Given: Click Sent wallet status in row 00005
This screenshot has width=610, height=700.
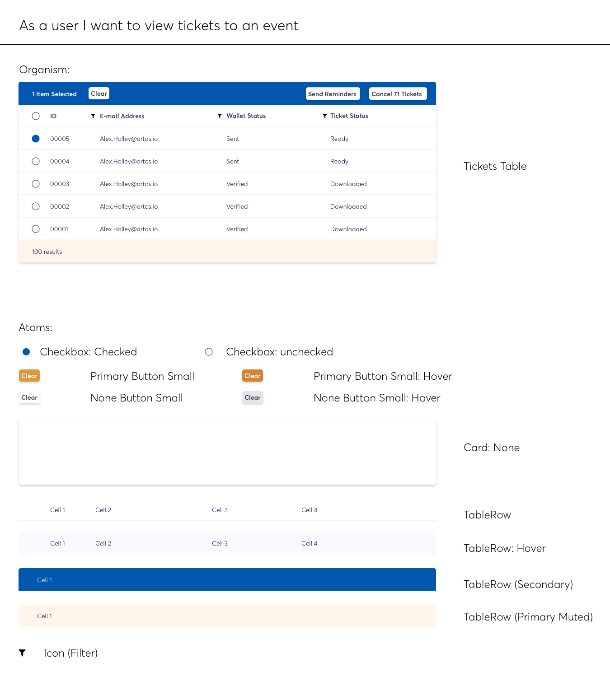Looking at the screenshot, I should click(233, 139).
